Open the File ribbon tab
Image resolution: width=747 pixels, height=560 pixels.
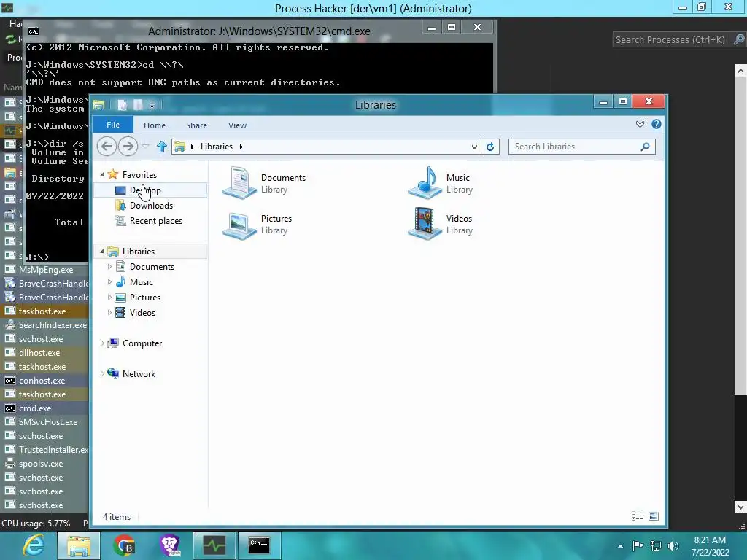pos(113,125)
